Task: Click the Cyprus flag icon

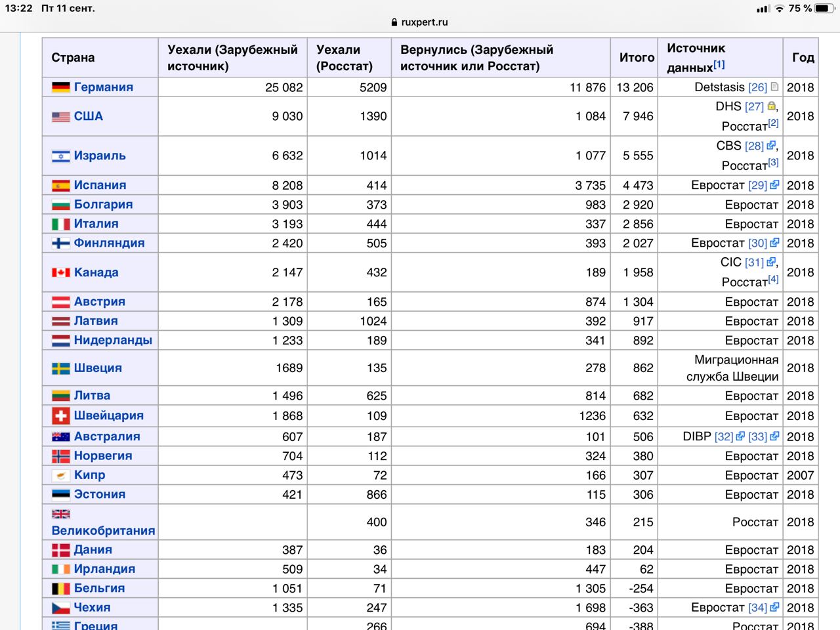Action: [61, 475]
